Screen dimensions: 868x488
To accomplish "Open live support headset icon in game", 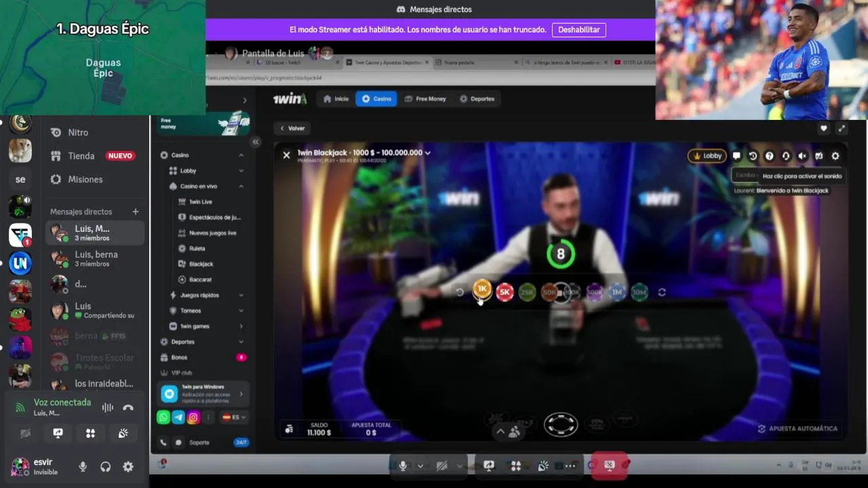I will (786, 156).
